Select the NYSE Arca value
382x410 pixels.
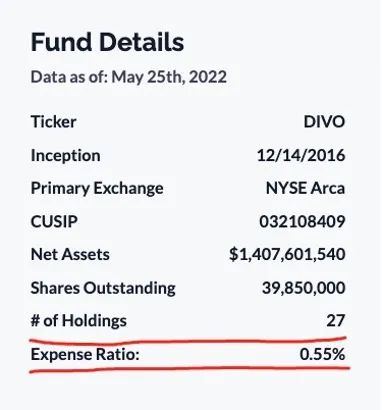pyautogui.click(x=305, y=188)
